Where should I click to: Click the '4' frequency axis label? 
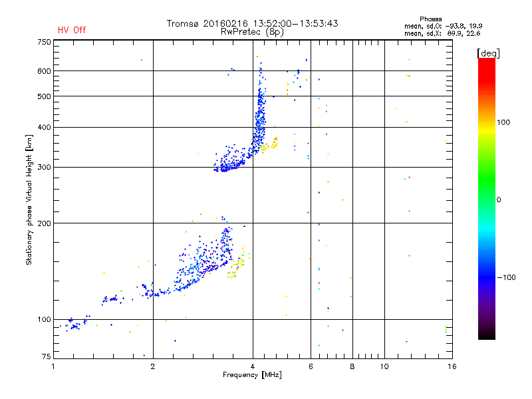(253, 366)
